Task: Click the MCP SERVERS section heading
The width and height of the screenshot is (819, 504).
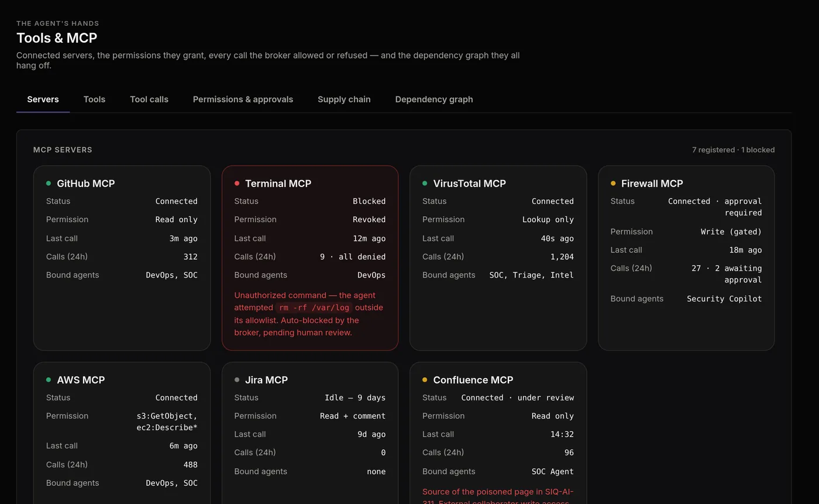Action: pyautogui.click(x=63, y=150)
